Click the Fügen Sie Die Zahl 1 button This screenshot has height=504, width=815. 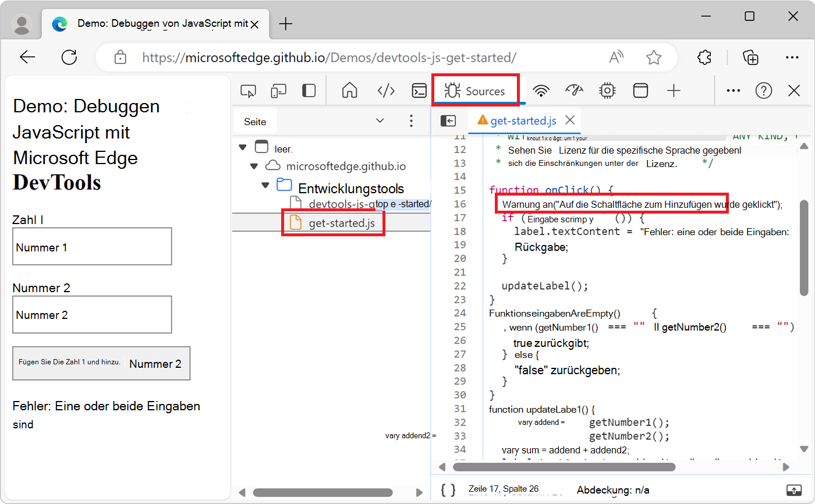(101, 363)
